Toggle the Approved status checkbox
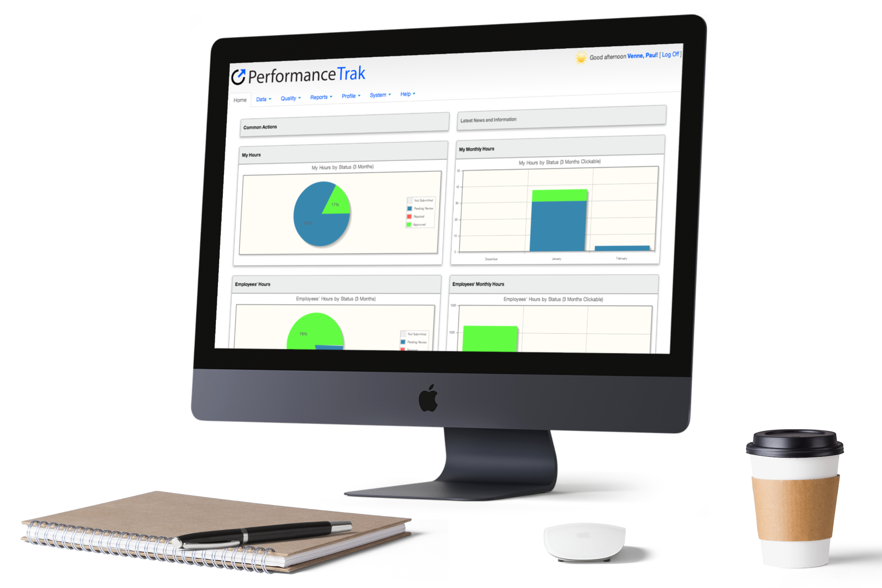 (x=410, y=225)
